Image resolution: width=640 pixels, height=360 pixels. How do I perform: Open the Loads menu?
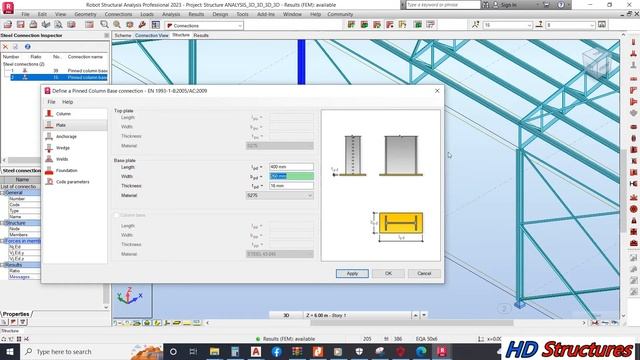click(147, 14)
